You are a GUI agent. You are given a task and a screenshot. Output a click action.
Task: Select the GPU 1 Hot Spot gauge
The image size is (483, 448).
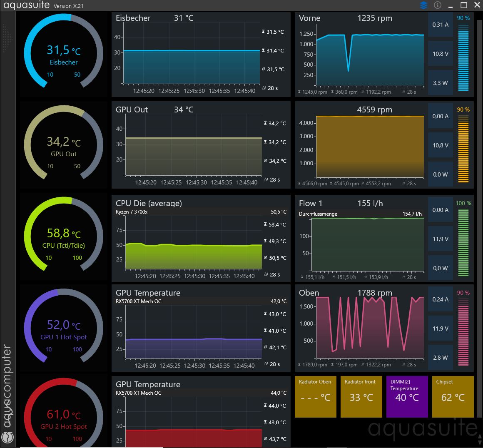[63, 326]
